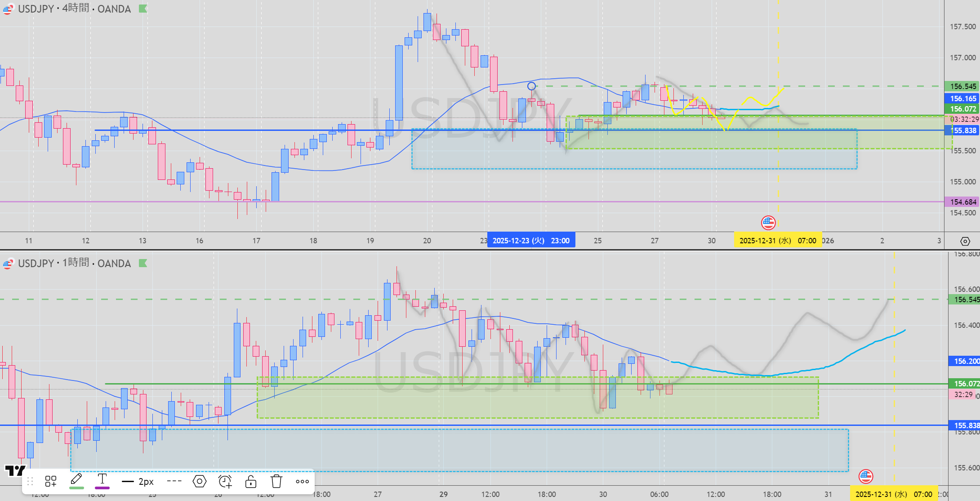Open drawing settings hexagon icon

click(x=200, y=481)
